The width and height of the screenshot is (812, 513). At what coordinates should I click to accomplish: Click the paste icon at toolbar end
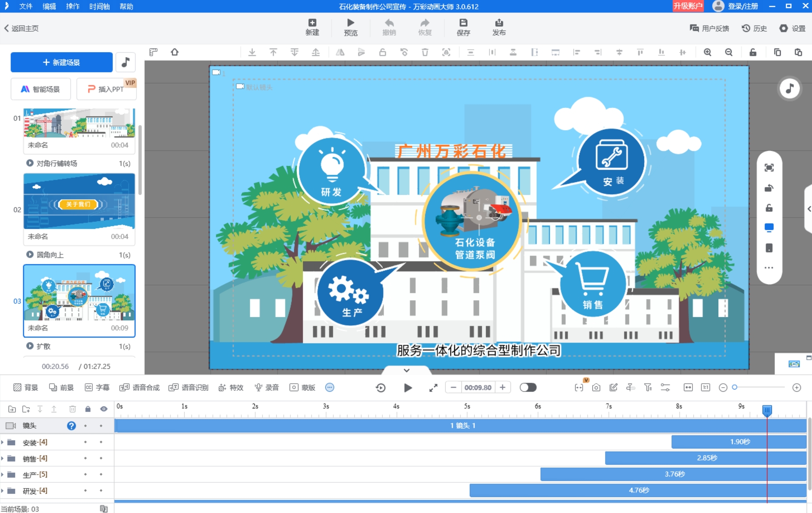798,52
